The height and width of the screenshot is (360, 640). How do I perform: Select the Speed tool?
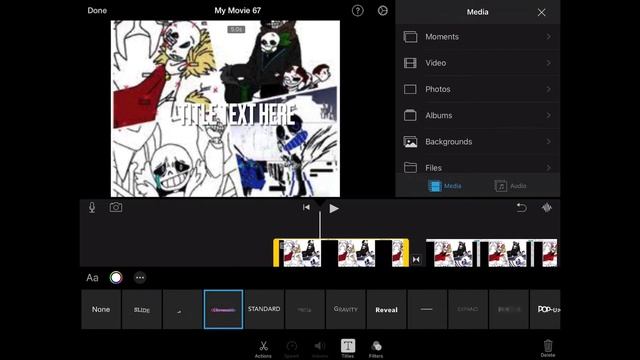[x=291, y=348]
